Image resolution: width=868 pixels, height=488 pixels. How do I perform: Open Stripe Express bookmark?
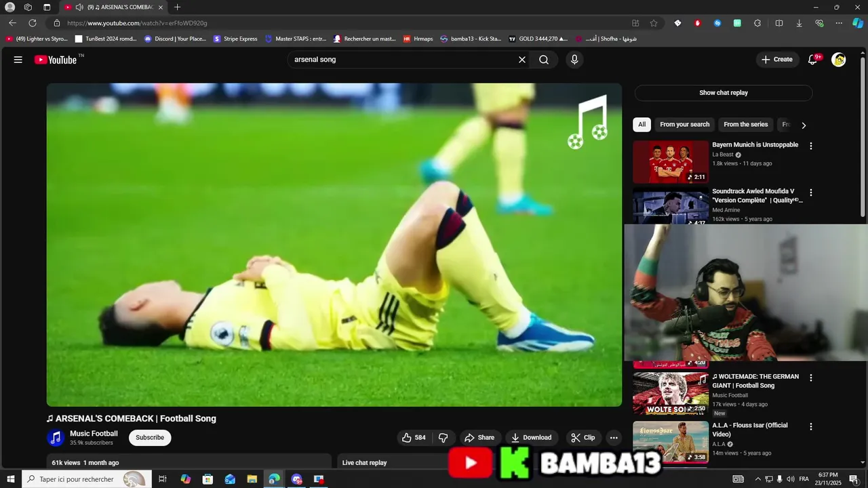click(x=235, y=39)
